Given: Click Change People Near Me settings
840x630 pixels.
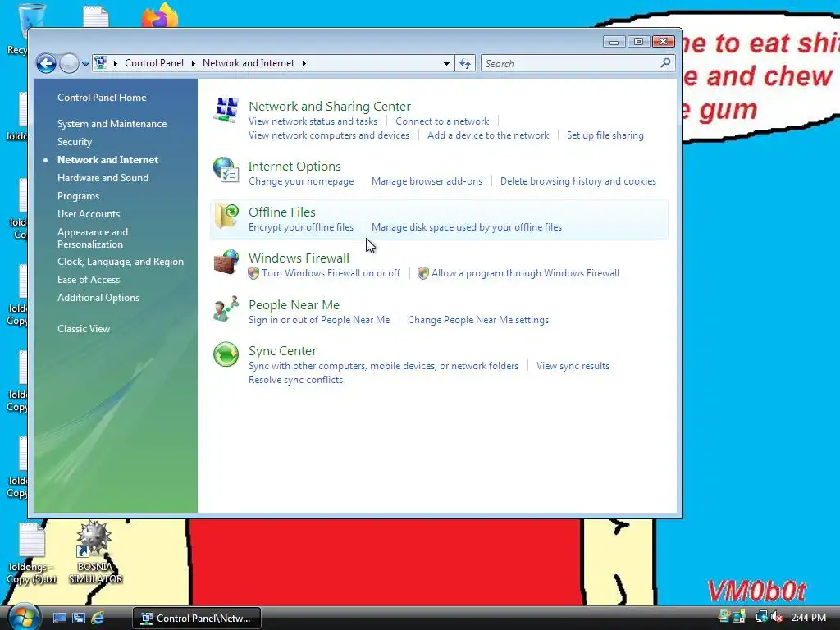Looking at the screenshot, I should coord(478,320).
